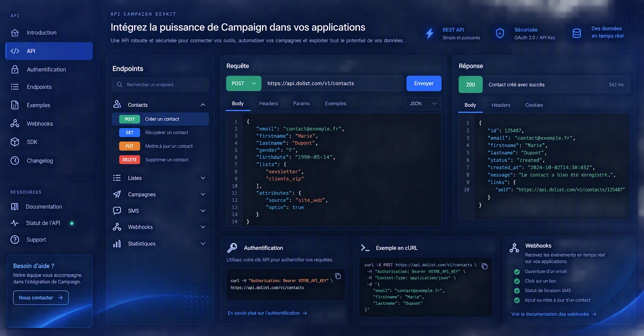Open Webhooks in the left sidebar
The width and height of the screenshot is (644, 336).
[40, 123]
